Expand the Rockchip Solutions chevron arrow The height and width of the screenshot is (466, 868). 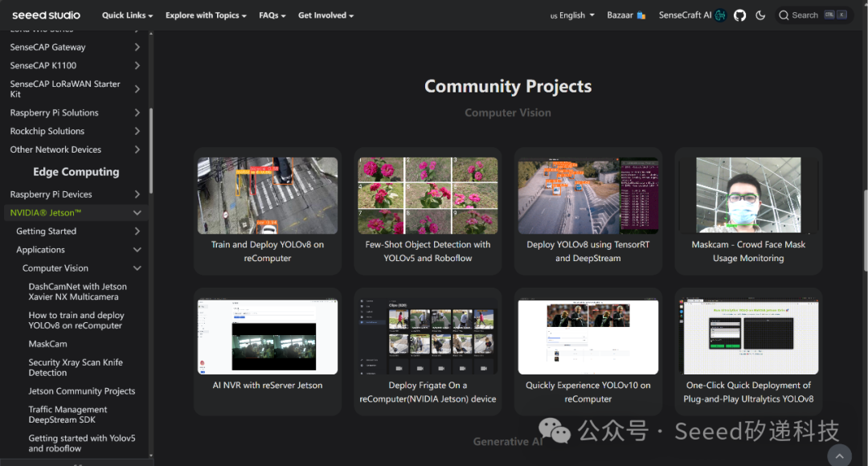tap(137, 132)
